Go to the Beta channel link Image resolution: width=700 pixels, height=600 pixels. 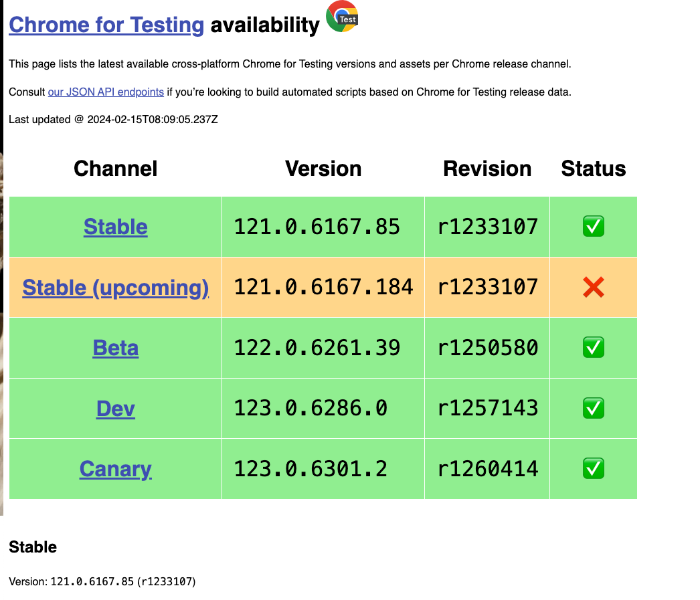(115, 348)
